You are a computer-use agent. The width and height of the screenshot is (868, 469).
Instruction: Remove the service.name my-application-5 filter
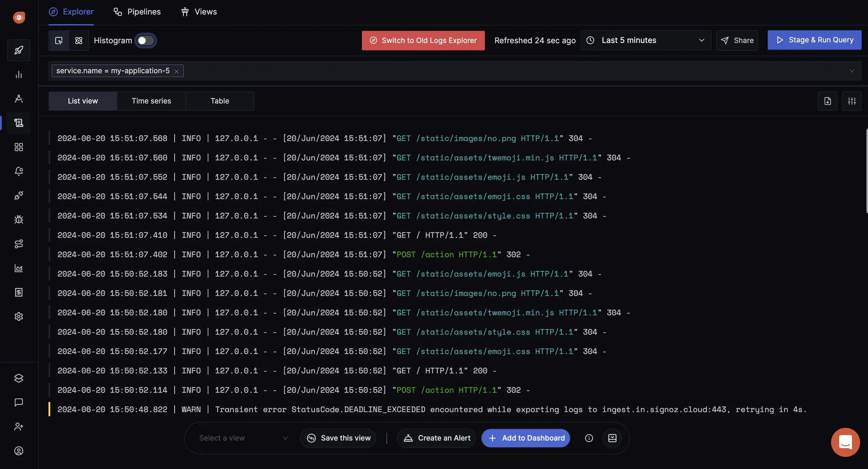tap(177, 71)
